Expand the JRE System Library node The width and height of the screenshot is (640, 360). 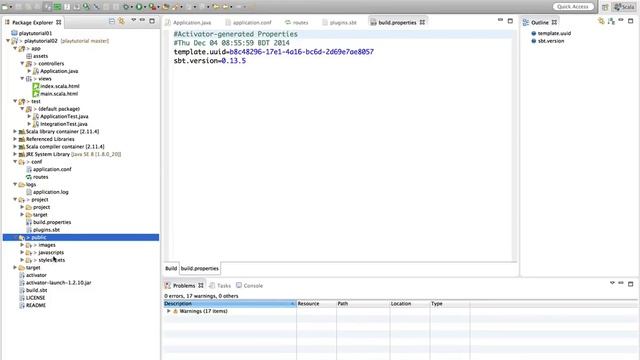click(x=15, y=154)
